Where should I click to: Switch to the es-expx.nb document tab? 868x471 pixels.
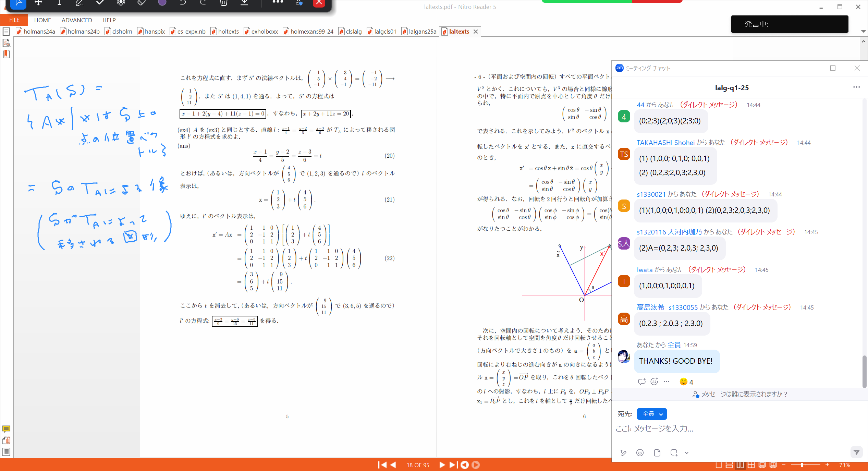tap(188, 32)
